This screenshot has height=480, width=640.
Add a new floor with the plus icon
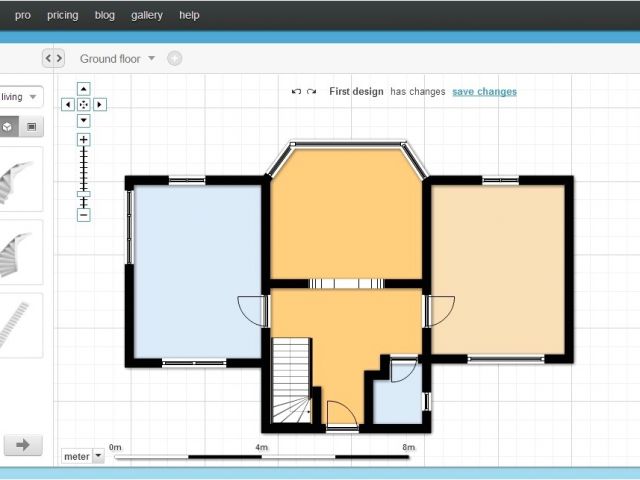[x=175, y=59]
